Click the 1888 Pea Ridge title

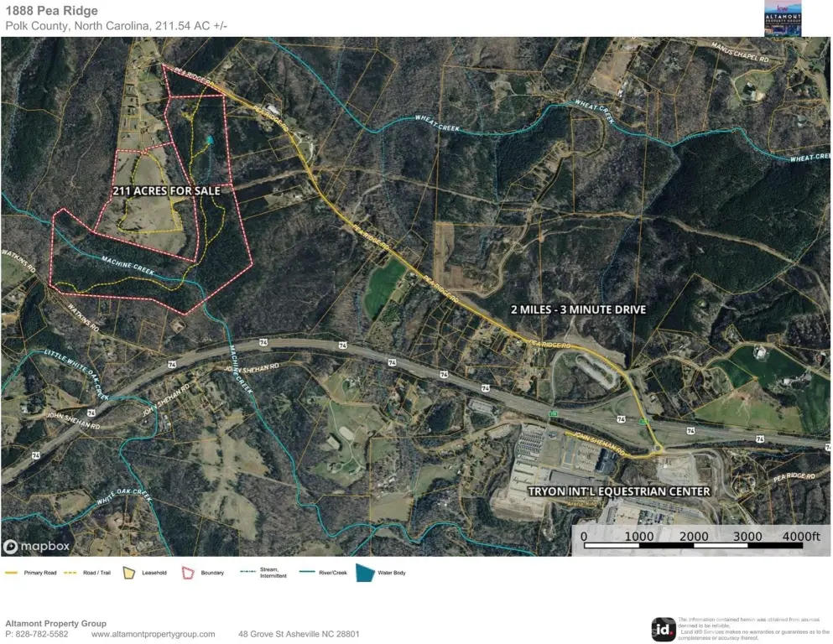coord(51,11)
